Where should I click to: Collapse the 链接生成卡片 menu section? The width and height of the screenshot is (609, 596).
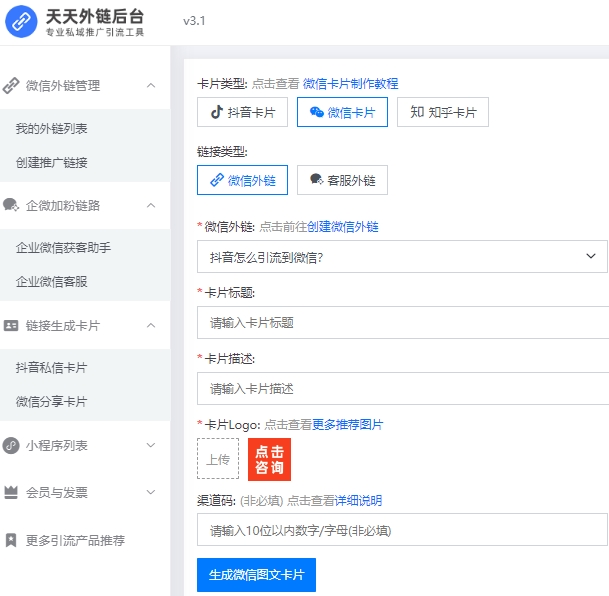(151, 325)
